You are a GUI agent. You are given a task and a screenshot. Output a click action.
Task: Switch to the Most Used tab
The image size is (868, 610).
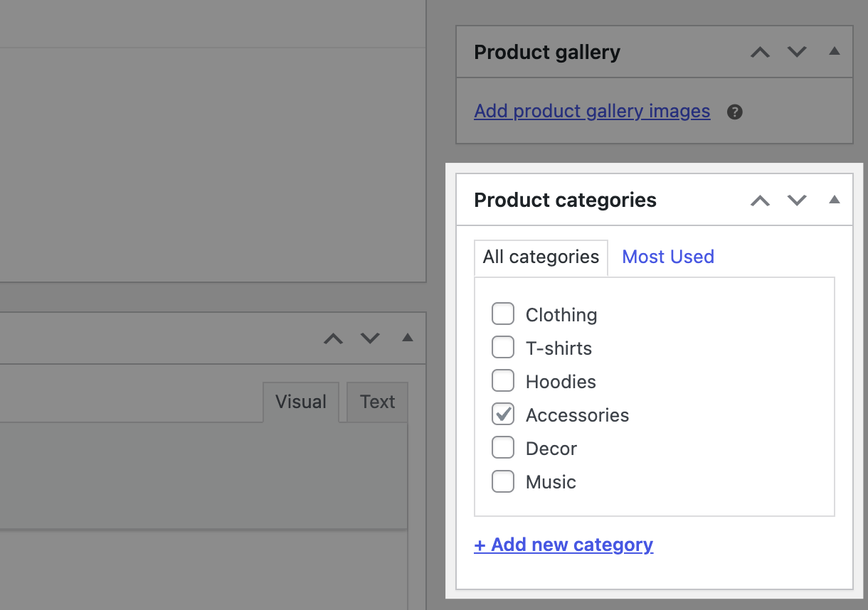[x=667, y=257]
